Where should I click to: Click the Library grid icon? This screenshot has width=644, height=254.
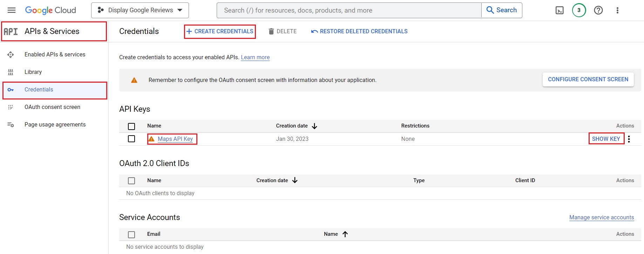(11, 72)
